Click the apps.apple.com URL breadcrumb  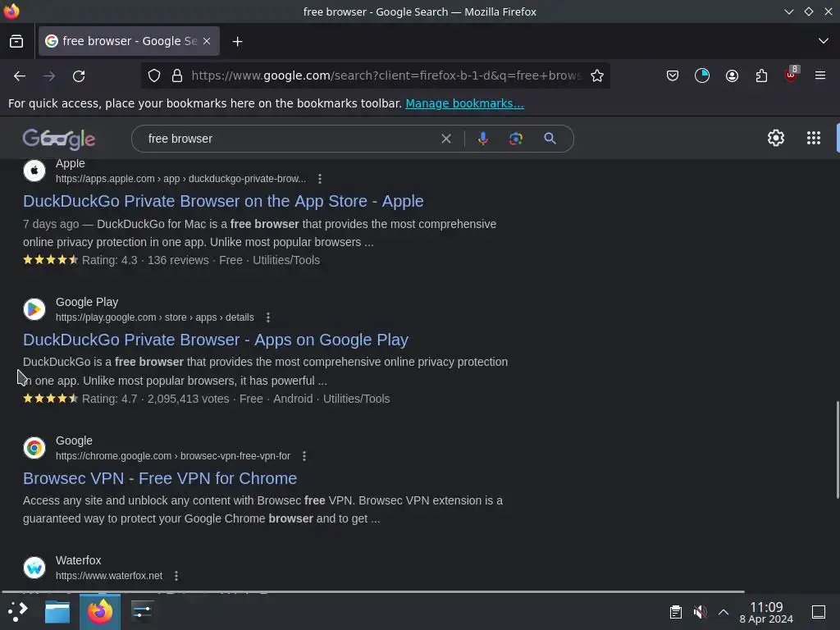(180, 179)
